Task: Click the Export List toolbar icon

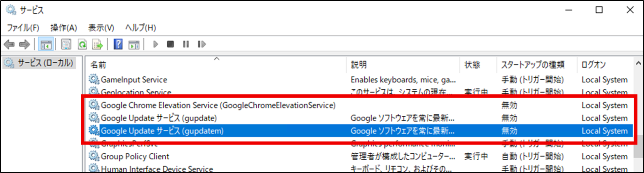Action: click(x=98, y=44)
